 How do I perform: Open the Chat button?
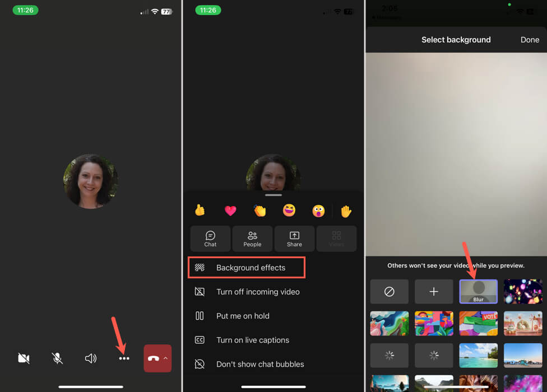tap(210, 239)
